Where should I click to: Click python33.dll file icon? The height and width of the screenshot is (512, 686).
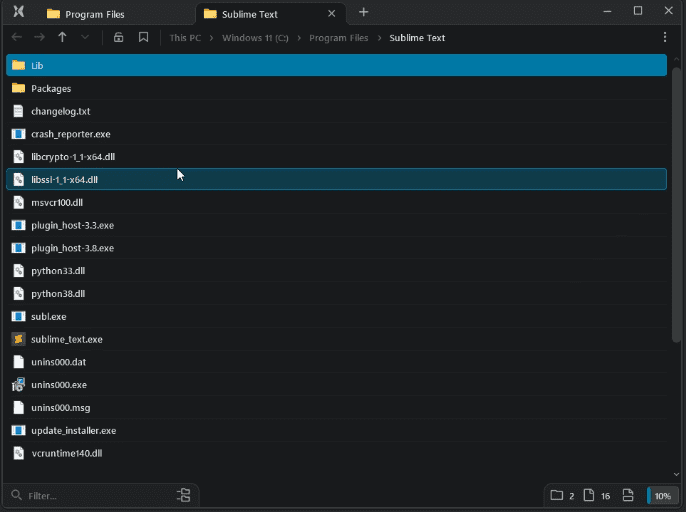pyautogui.click(x=18, y=270)
